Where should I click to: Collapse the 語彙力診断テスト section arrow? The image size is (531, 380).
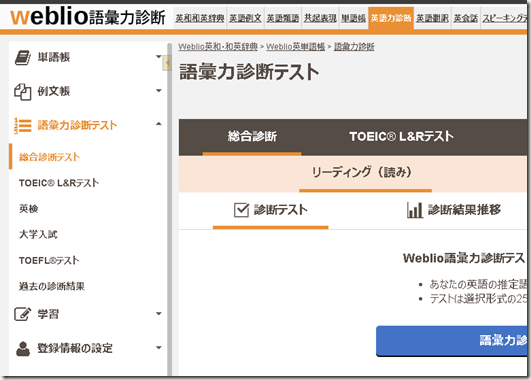click(158, 124)
